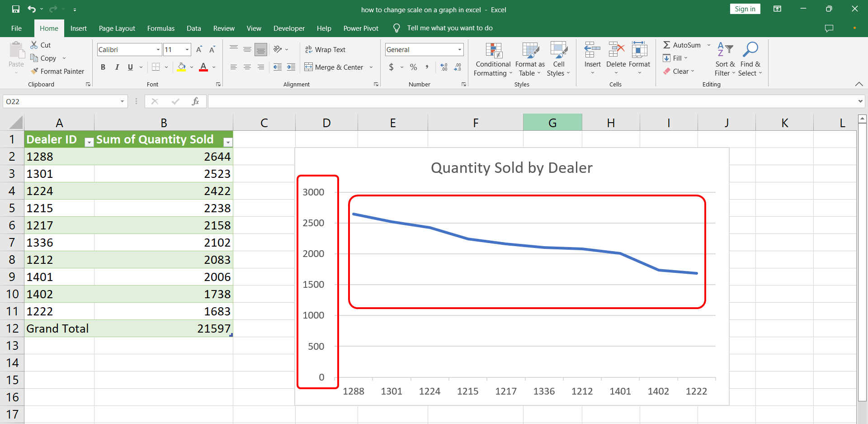Click the Sign in button
The width and height of the screenshot is (868, 424).
(x=745, y=9)
